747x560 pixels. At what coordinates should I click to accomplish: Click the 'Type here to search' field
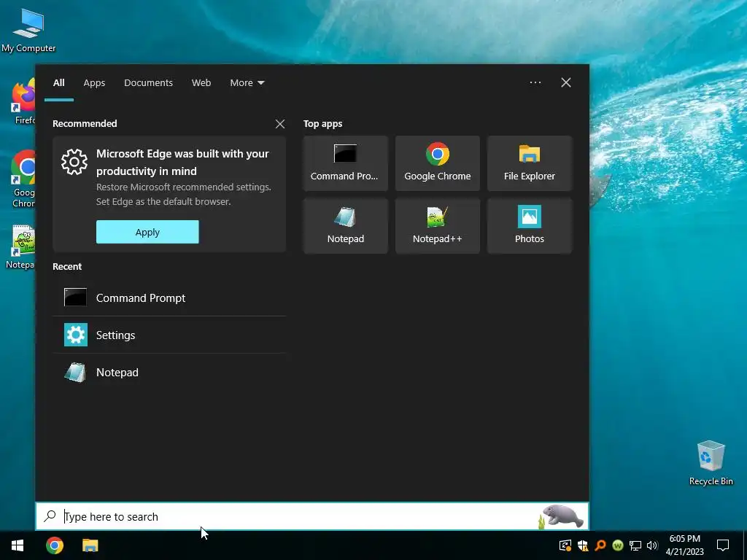pyautogui.click(x=312, y=516)
